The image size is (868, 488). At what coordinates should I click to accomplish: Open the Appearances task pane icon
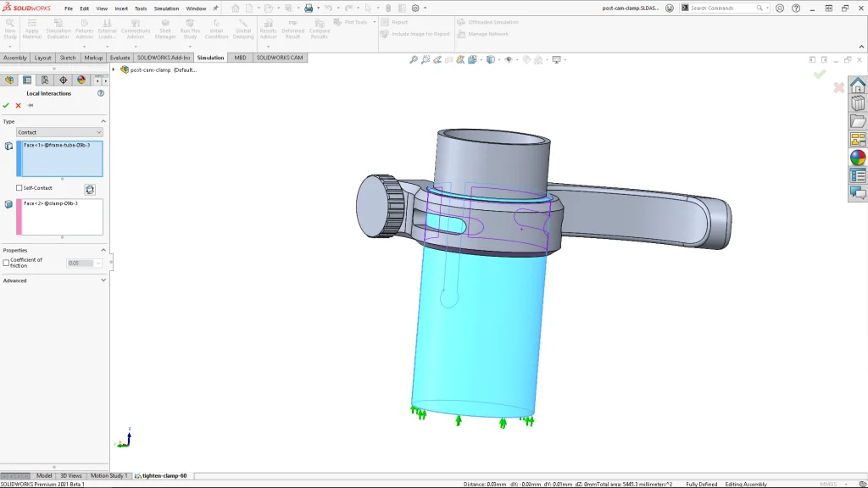click(858, 158)
